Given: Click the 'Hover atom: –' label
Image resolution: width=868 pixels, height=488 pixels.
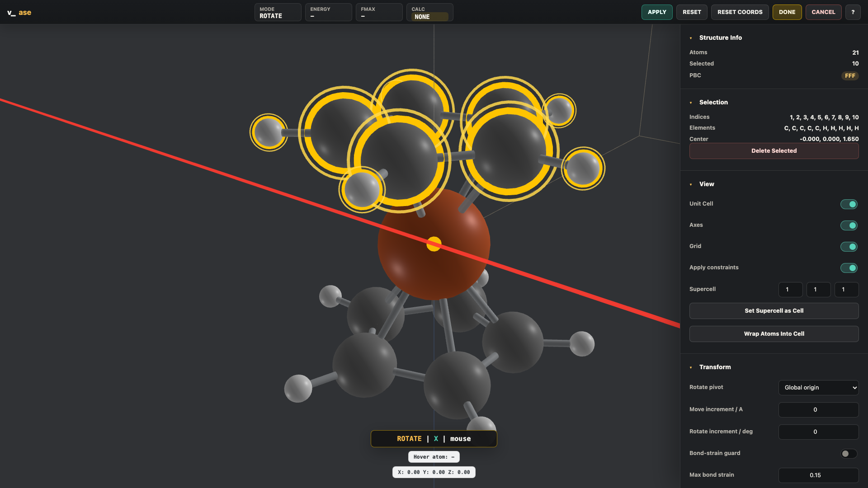Looking at the screenshot, I should point(434,457).
